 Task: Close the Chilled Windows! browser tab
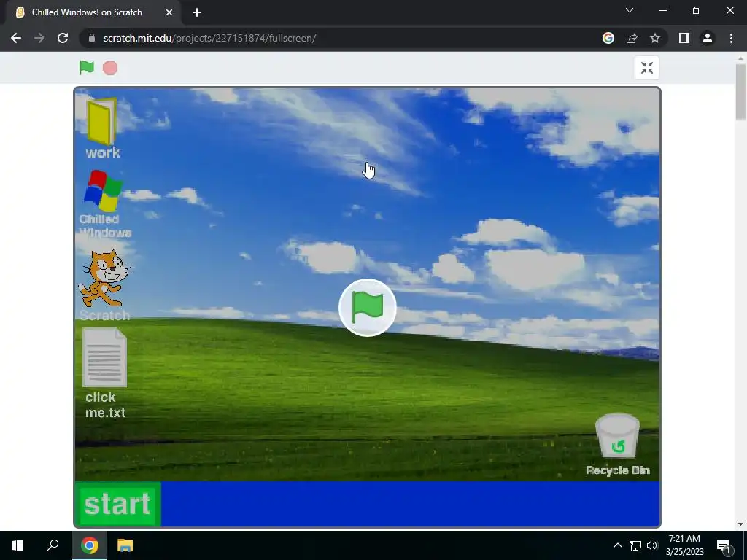(169, 12)
